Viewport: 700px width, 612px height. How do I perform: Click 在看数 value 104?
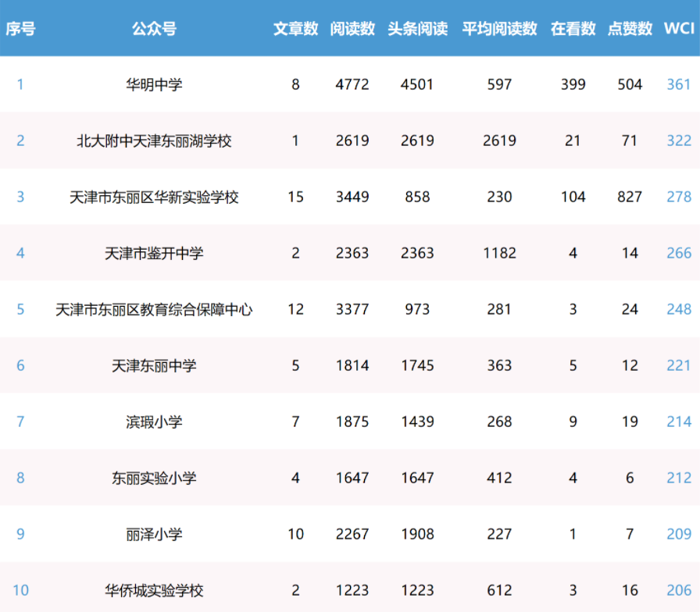click(x=573, y=197)
